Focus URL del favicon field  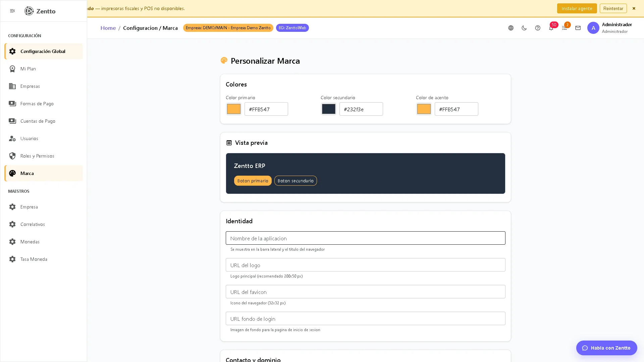(x=366, y=292)
